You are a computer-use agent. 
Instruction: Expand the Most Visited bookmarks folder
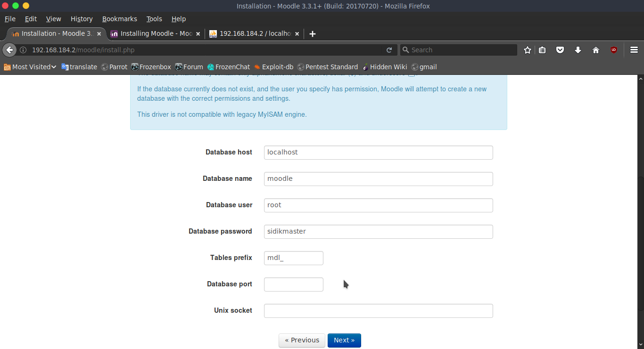[x=30, y=67]
